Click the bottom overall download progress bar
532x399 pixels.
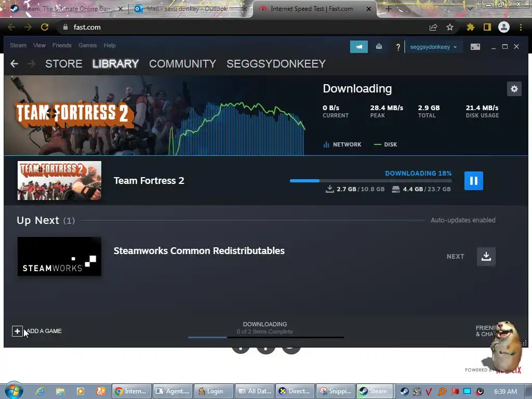(266, 337)
